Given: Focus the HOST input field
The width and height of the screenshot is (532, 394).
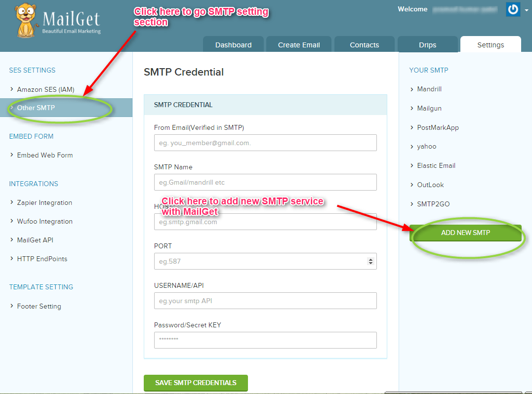Looking at the screenshot, I should tap(265, 222).
